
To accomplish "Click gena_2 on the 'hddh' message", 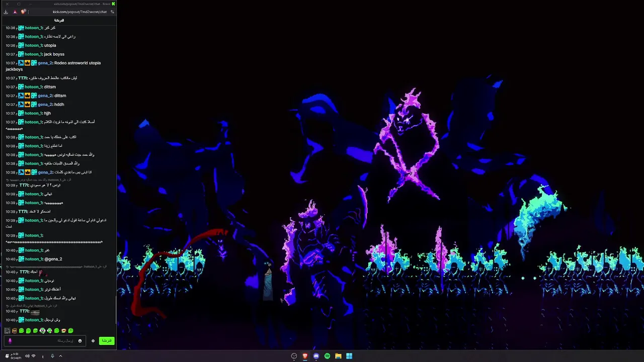I will [45, 105].
